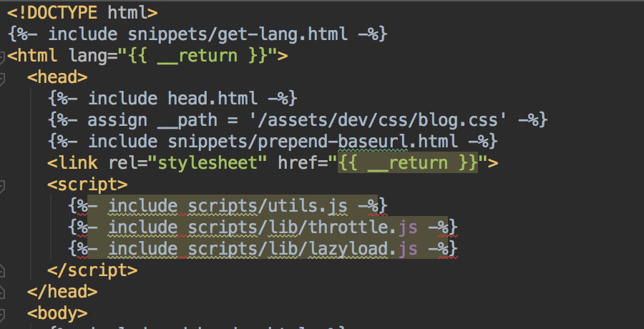Click the 'lang=' attribute
The width and height of the screenshot is (644, 329).
pyautogui.click(x=93, y=57)
